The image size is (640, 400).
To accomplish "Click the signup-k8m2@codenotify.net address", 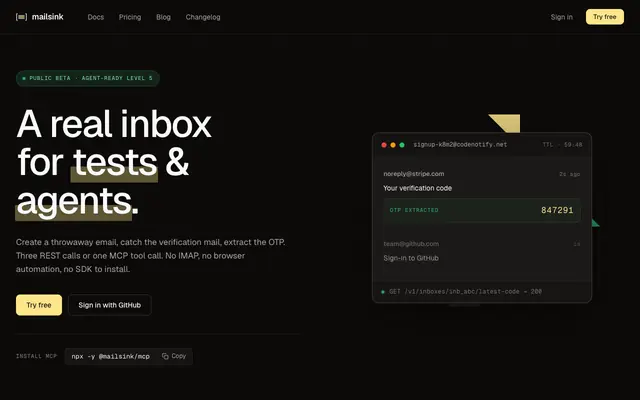I will pos(460,144).
